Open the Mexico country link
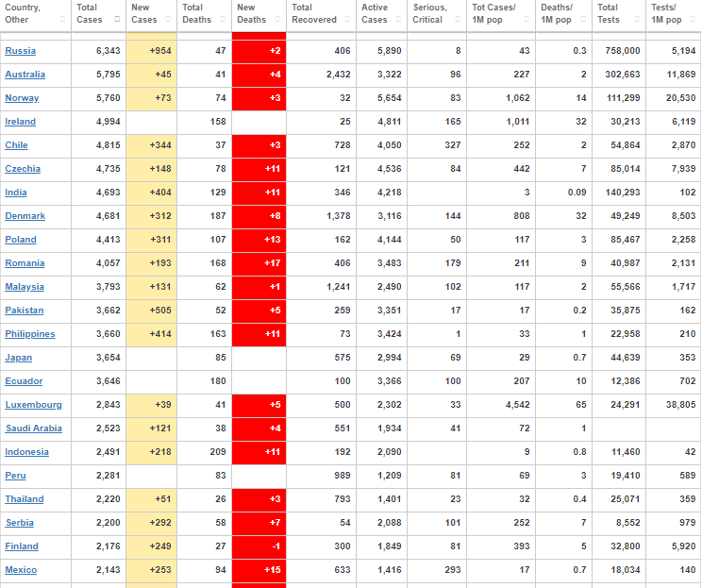Viewport: 702px width, 588px height. (x=21, y=570)
